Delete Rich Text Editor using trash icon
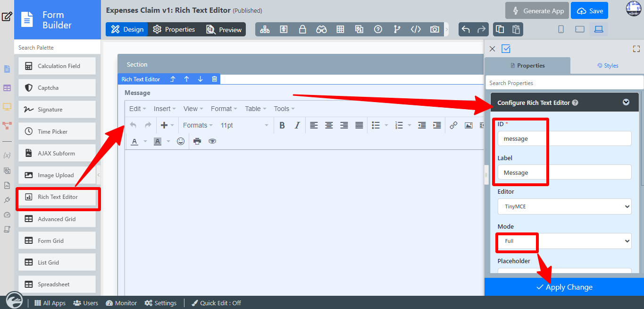 pos(214,79)
